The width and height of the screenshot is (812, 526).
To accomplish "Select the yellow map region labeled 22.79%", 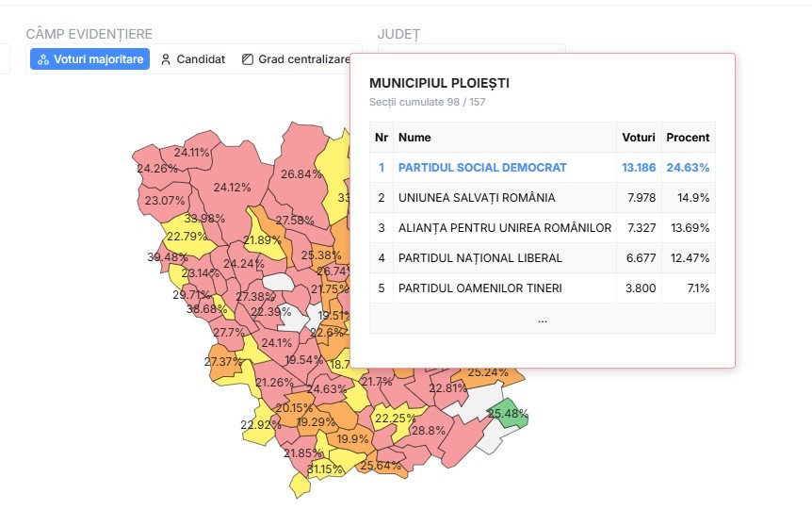I will coord(187,238).
